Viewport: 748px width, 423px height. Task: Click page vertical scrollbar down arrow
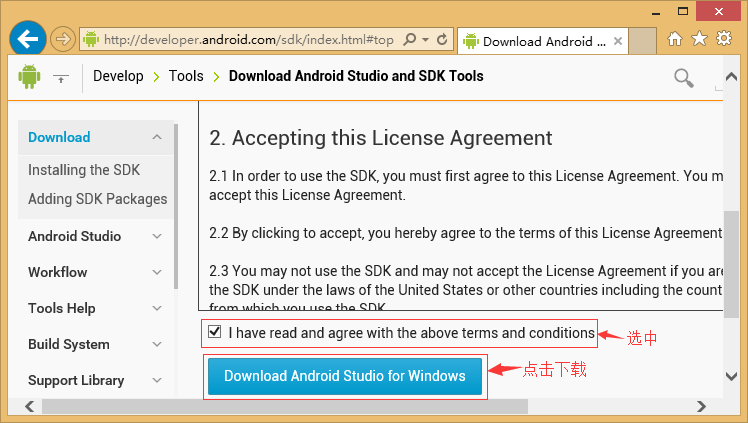pyautogui.click(x=731, y=376)
